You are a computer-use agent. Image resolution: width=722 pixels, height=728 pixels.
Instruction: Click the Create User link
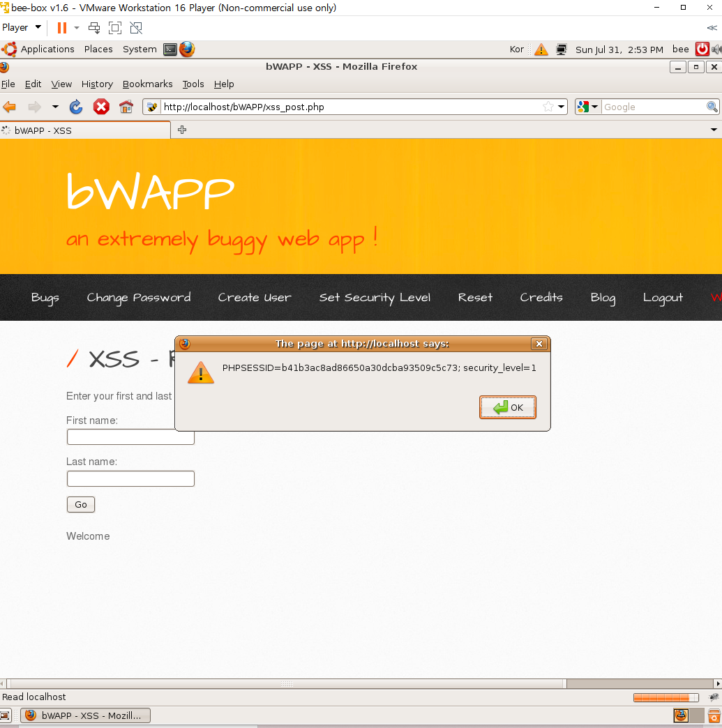(255, 298)
